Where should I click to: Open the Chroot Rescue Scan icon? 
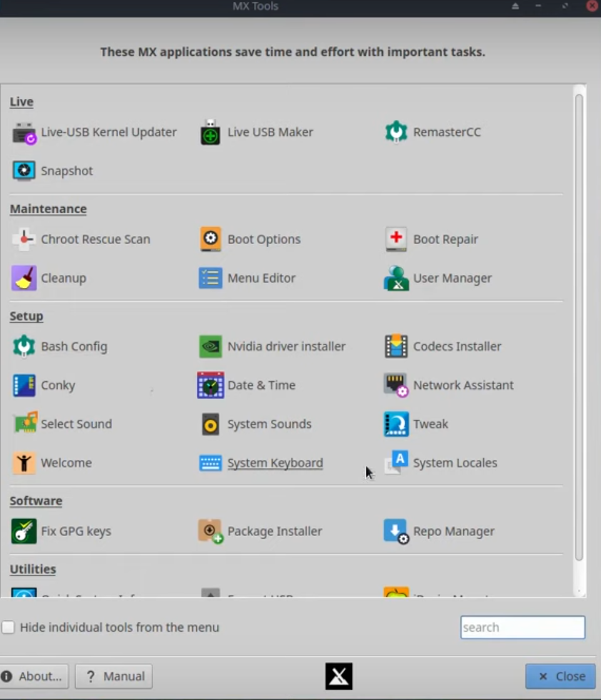[24, 240]
